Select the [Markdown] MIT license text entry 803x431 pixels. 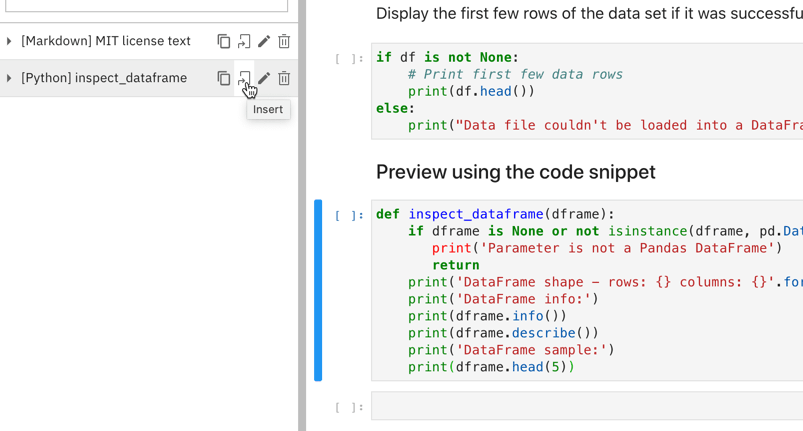point(105,41)
